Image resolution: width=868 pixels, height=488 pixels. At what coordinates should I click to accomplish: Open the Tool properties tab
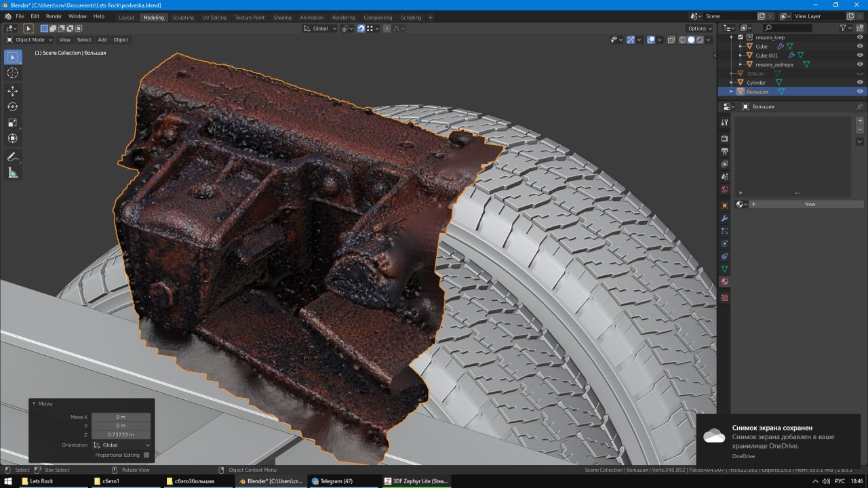pos(724,123)
